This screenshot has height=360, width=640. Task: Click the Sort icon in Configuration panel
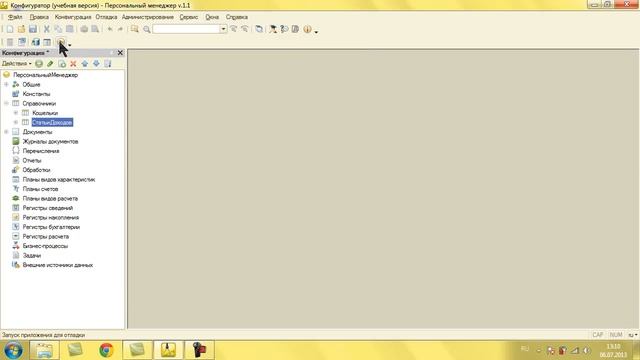(x=107, y=64)
